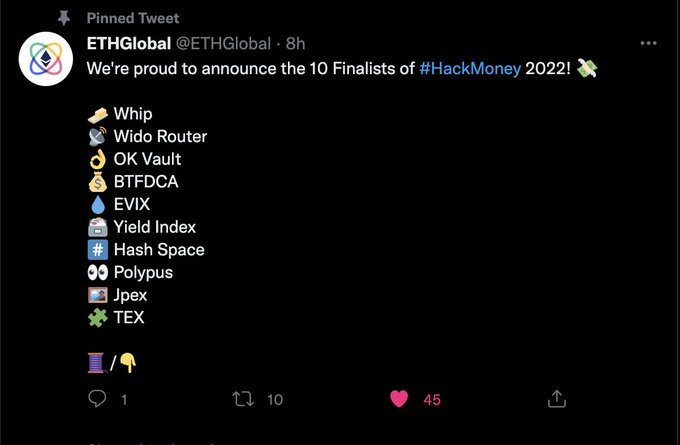
Task: Click the #HackMoney hashtag link
Action: (x=470, y=69)
